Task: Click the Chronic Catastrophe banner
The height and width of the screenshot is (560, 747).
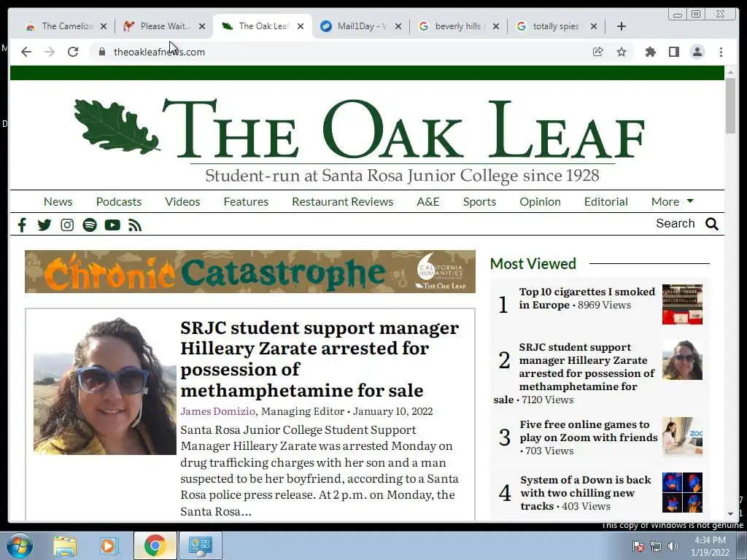Action: (x=250, y=271)
